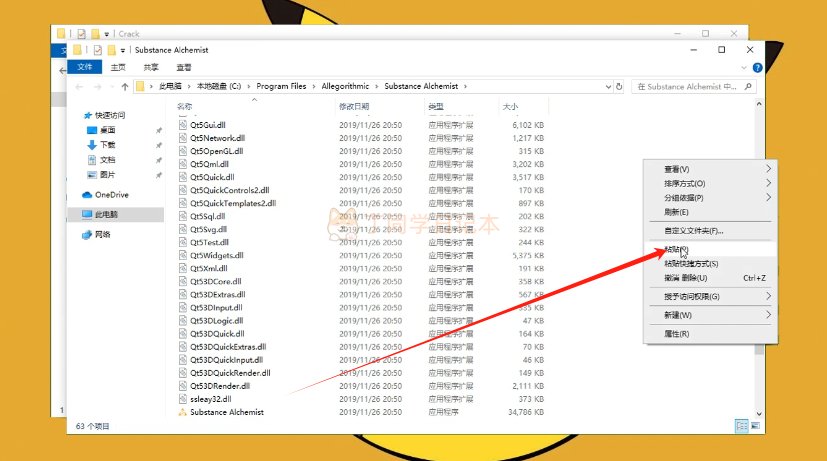
Task: Open the 查看 ribbon tab
Action: (x=183, y=67)
